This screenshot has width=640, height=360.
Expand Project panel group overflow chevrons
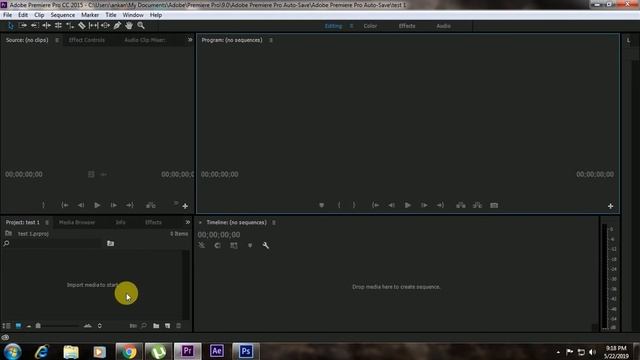point(188,222)
